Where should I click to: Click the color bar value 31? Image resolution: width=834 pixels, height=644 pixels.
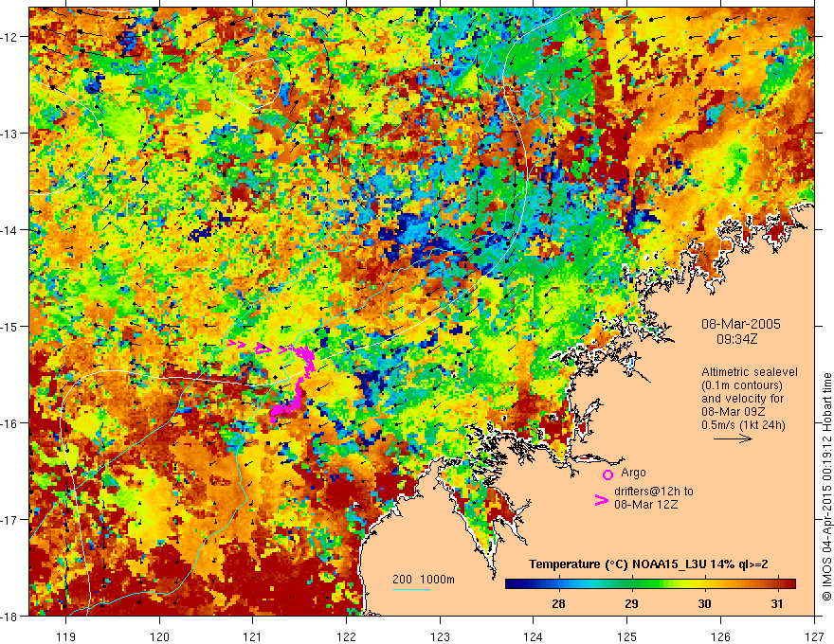coord(777,604)
